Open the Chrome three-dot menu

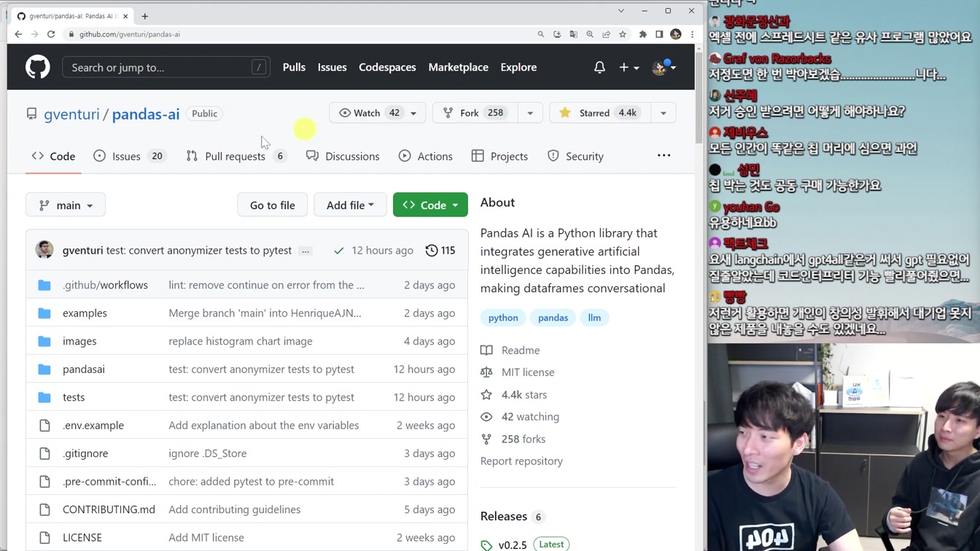point(692,34)
